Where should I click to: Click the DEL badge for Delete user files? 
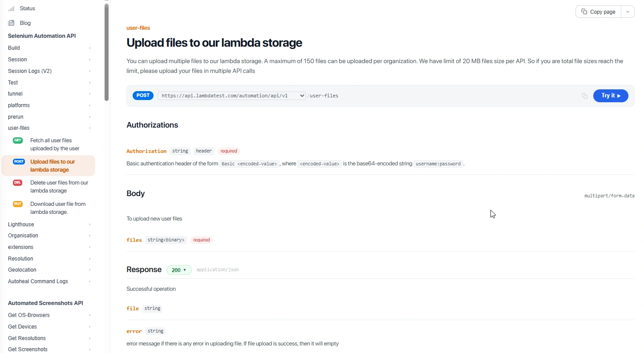18,183
